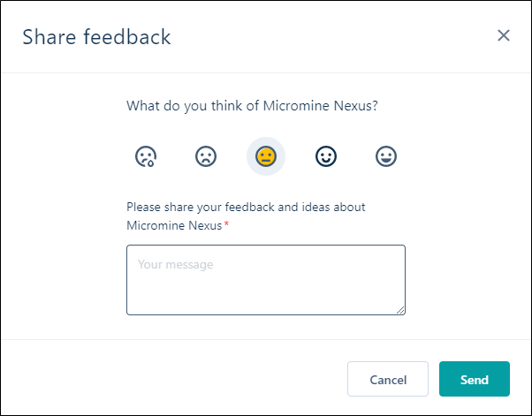The width and height of the screenshot is (532, 416).
Task: Click the Send button
Action: pos(475,380)
